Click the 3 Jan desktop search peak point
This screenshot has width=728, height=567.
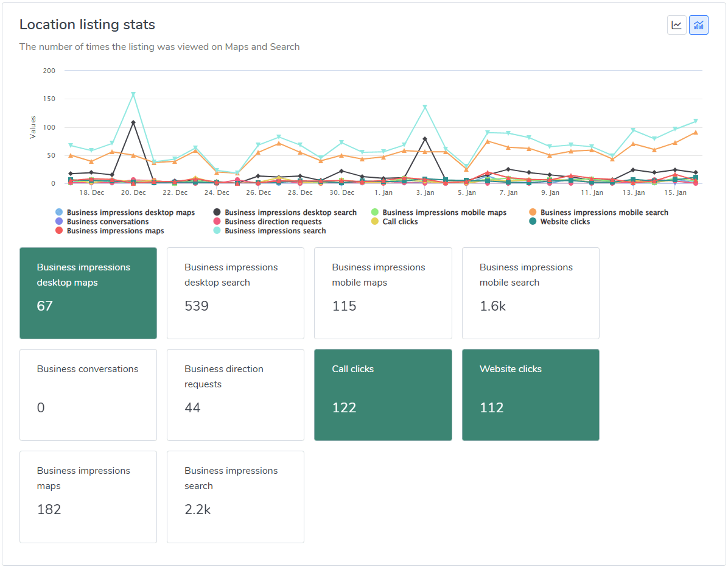pos(425,139)
